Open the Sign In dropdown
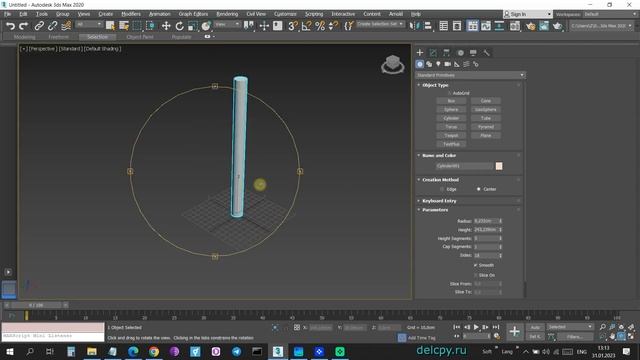640x360 pixels. 527,14
